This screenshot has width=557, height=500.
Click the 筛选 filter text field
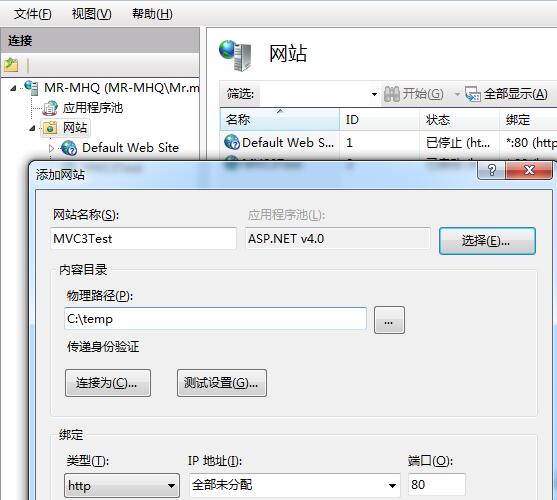pyautogui.click(x=314, y=94)
